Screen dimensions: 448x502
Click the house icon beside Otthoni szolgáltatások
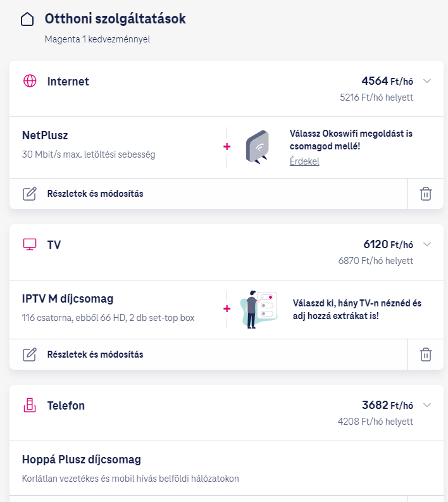[27, 20]
